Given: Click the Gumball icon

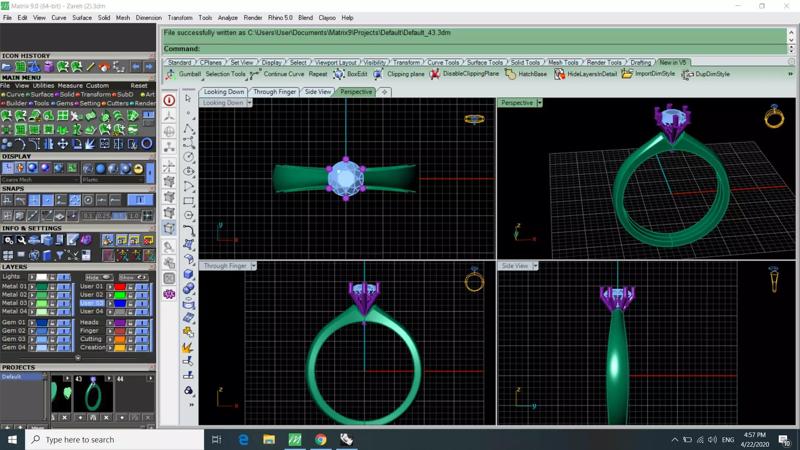Looking at the screenshot, I should point(171,74).
